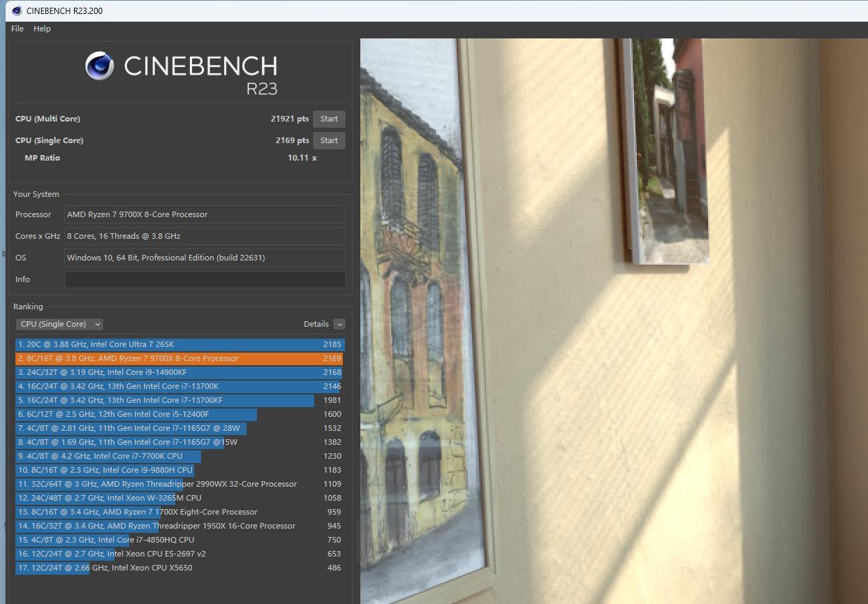Select rank 7 i7-1165G7 @ 28W row
The image size is (868, 604).
[x=180, y=428]
